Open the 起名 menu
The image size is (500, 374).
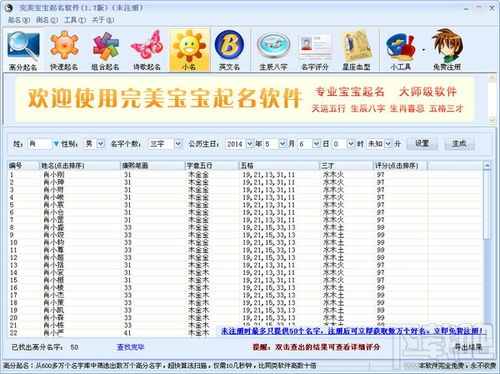(18, 20)
